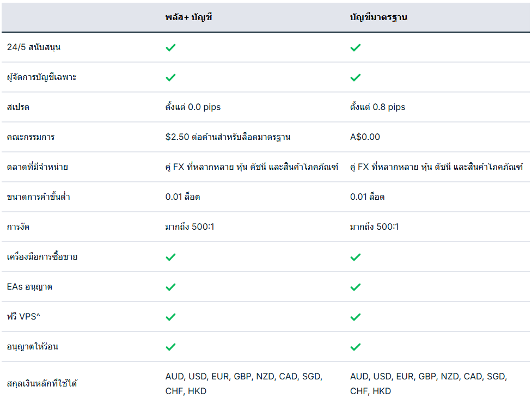
Task: Click the Plus+ อนุญาตให้ร่อน checkmark
Action: coord(170,347)
